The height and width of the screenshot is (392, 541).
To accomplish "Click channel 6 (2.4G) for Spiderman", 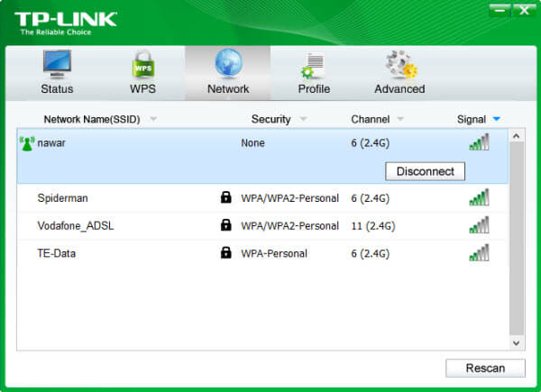I will [x=371, y=198].
